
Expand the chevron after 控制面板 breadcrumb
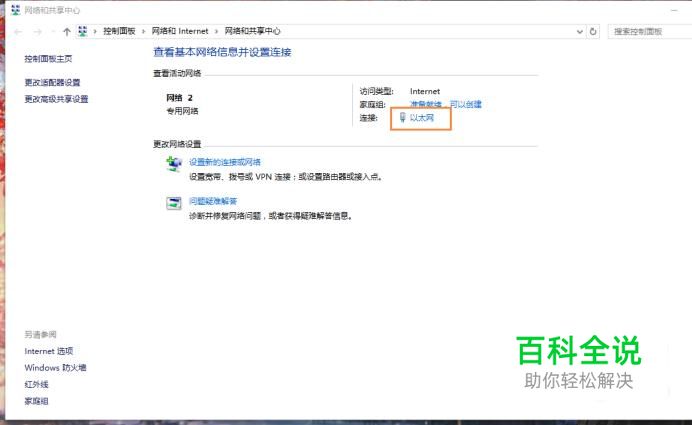point(143,31)
